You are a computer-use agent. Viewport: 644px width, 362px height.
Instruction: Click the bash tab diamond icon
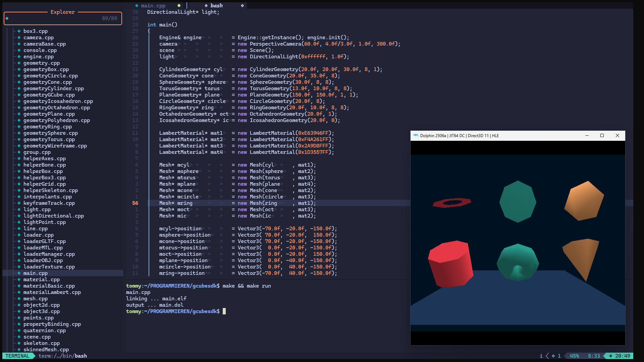pyautogui.click(x=206, y=6)
